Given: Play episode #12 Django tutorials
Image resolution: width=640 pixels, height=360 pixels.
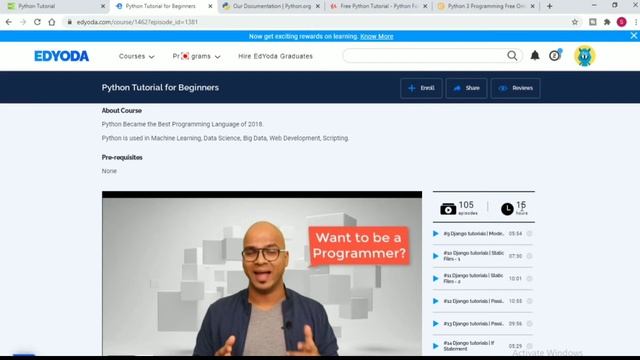Looking at the screenshot, I should click(x=435, y=301).
